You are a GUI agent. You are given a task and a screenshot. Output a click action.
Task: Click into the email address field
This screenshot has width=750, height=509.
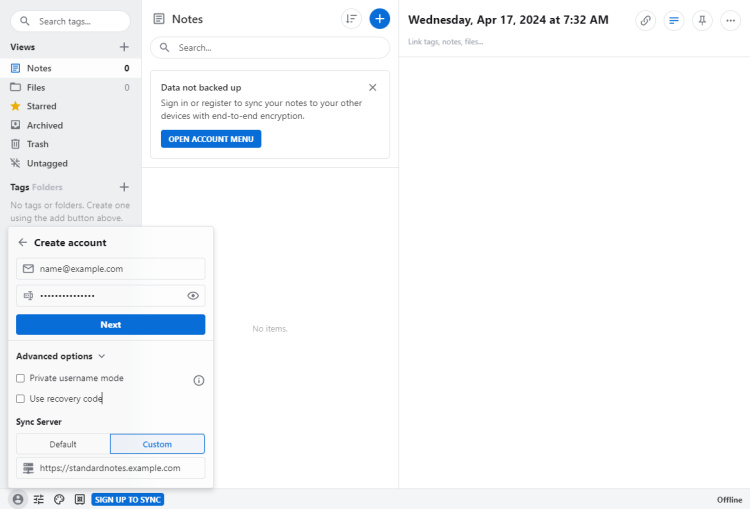point(118,269)
